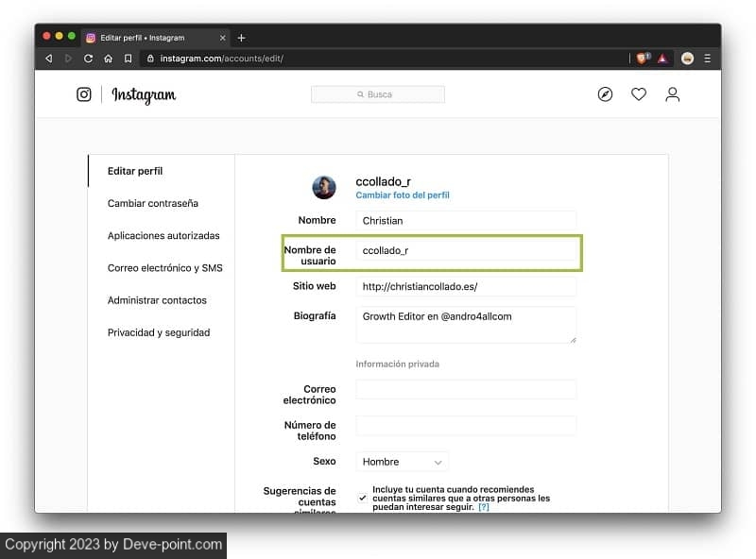Image resolution: width=756 pixels, height=559 pixels.
Task: Open the Explore compass icon
Action: [606, 94]
